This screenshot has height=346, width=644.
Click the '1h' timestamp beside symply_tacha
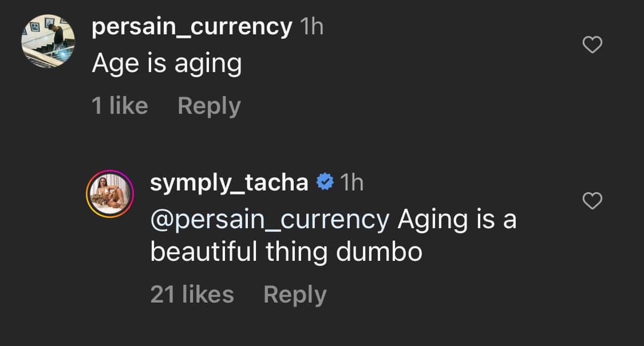(351, 182)
